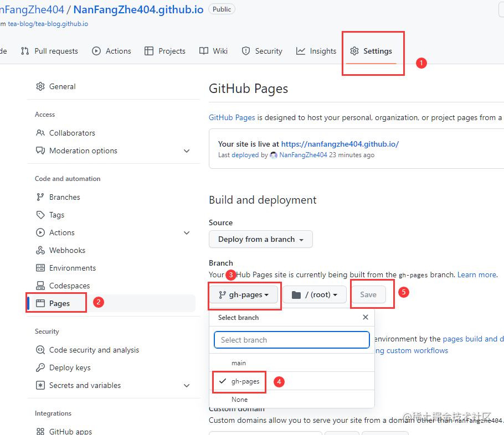Viewport: 504px width, 435px height.
Task: Click the deployed link text
Action: tap(245, 155)
